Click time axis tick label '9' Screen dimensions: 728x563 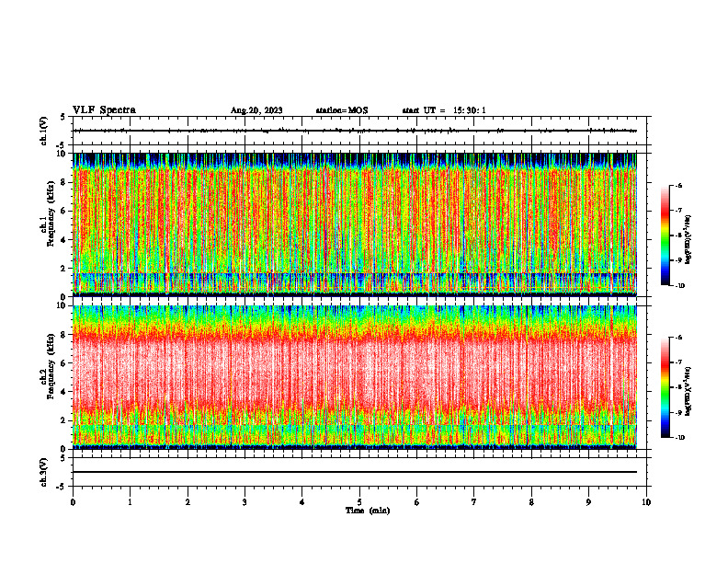pyautogui.click(x=588, y=502)
